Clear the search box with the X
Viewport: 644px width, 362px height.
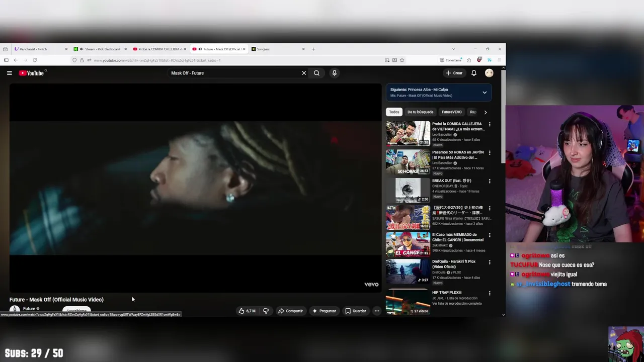(x=304, y=73)
